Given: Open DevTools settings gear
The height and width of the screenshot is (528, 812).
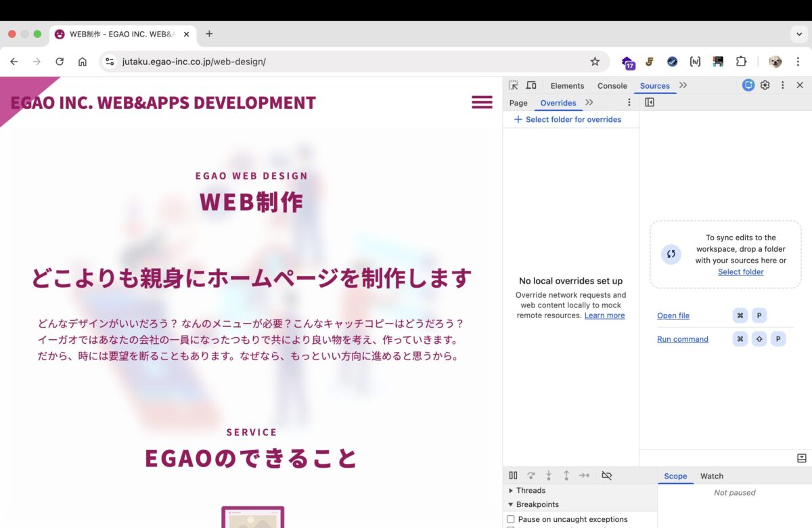Looking at the screenshot, I should (x=765, y=85).
